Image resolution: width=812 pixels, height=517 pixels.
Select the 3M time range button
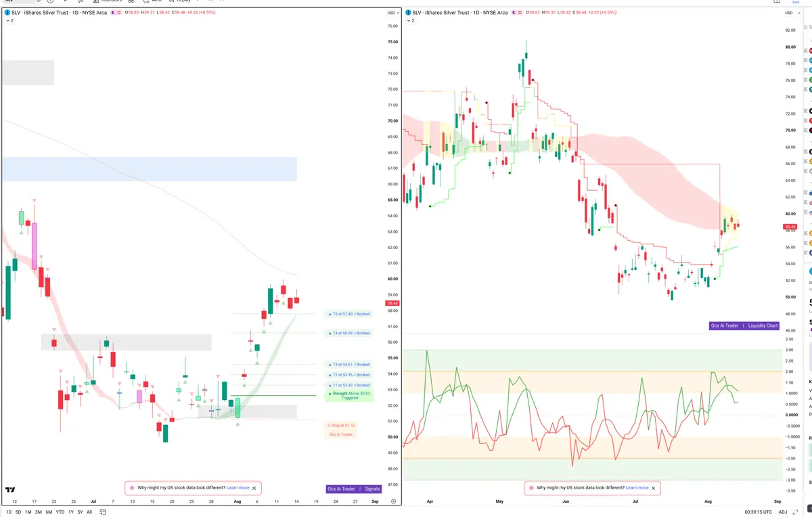[x=38, y=512]
